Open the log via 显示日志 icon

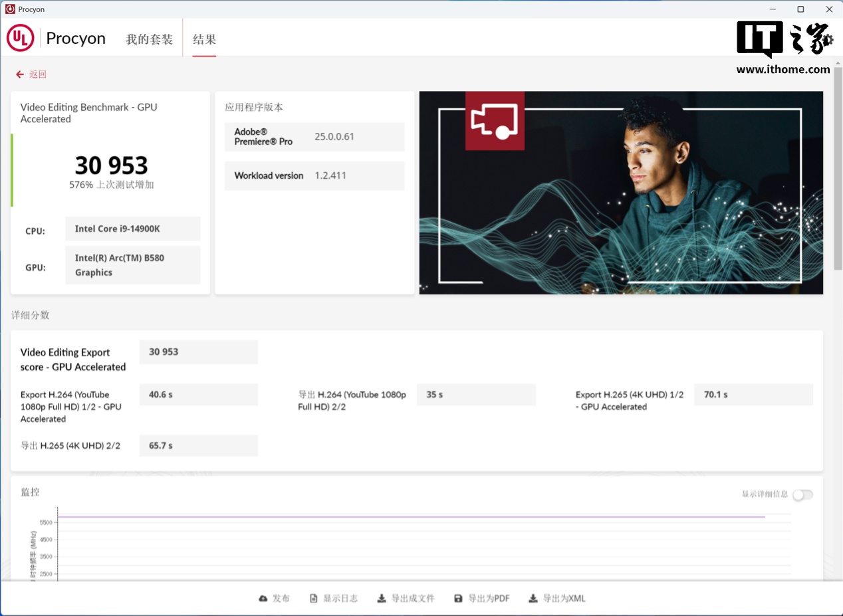(314, 599)
